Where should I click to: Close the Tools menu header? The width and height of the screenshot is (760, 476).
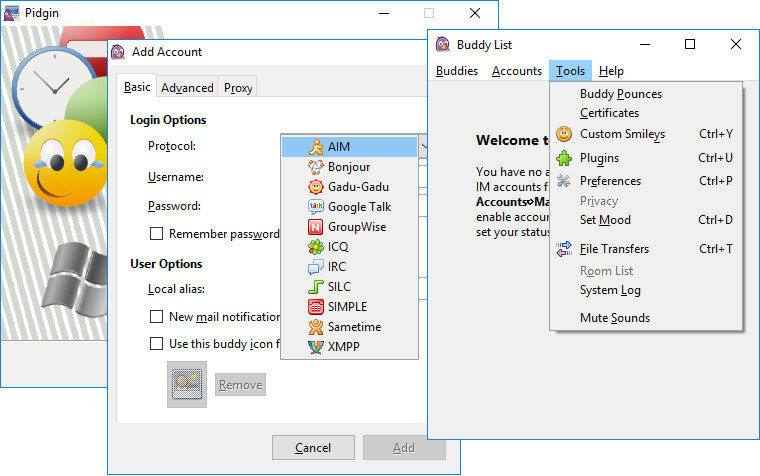[x=570, y=71]
